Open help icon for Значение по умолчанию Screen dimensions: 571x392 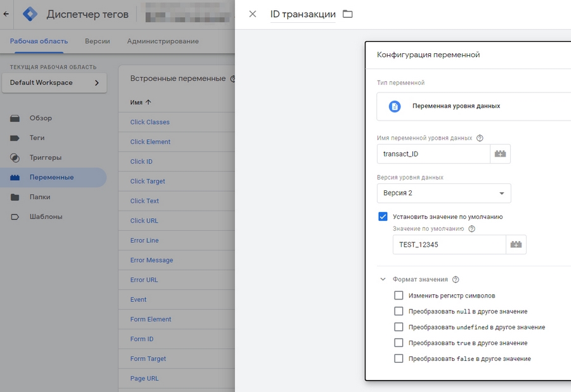tap(471, 229)
